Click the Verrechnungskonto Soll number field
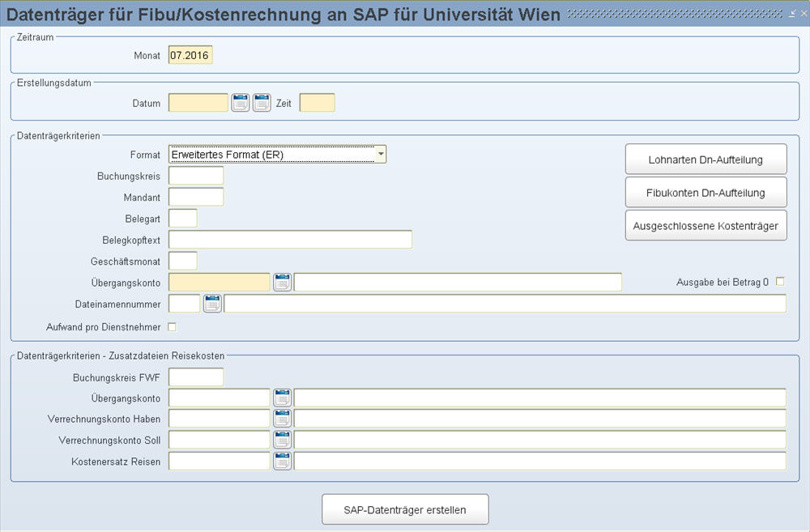This screenshot has width=810, height=532. (220, 440)
